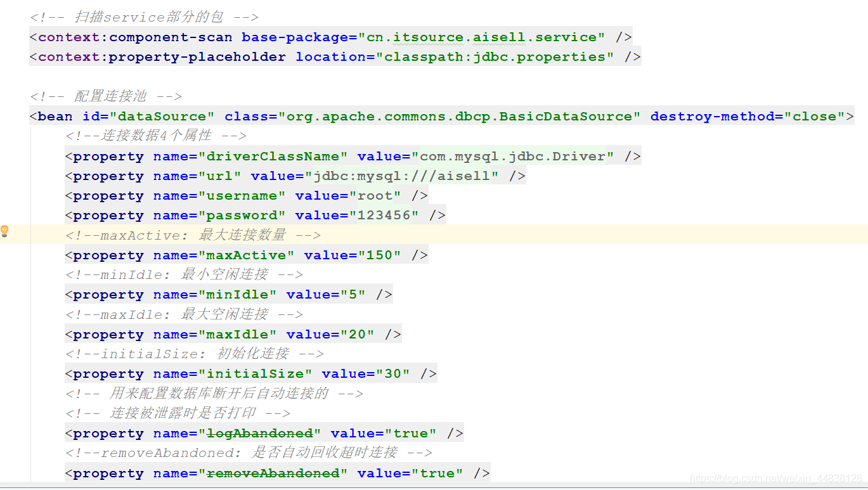The image size is (868, 490).
Task: Click the property name "driverClassName"
Action: click(273, 157)
